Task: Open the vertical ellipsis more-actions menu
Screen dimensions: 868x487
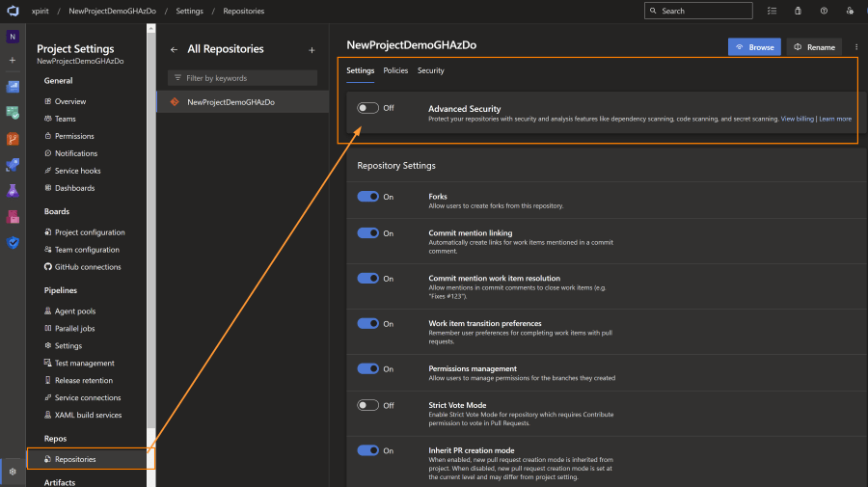Action: click(856, 46)
